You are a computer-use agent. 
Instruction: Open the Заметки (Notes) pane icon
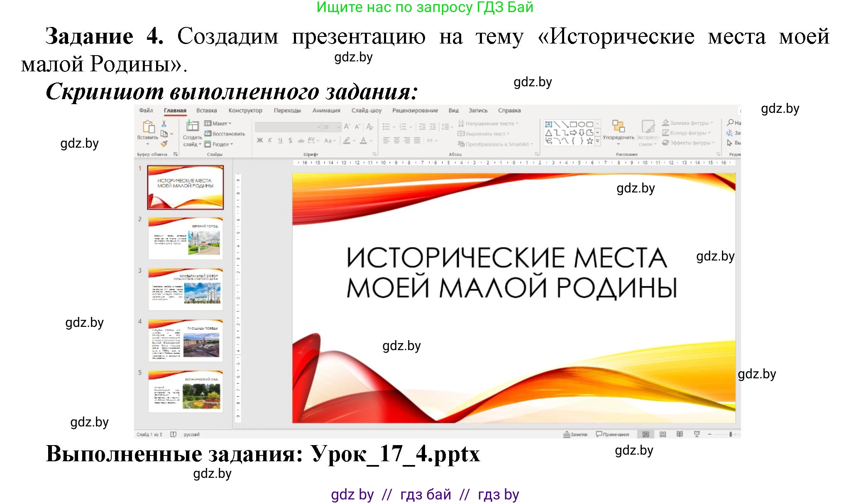[x=567, y=434]
